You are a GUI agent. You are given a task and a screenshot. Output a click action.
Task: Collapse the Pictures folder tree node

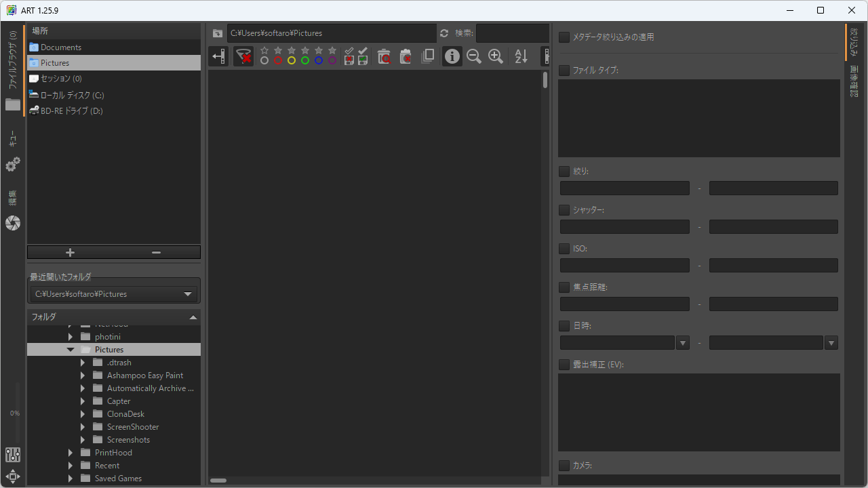coord(71,350)
